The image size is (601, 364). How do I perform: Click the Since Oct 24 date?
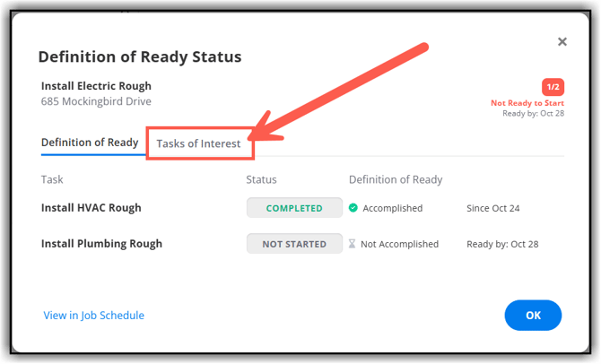(x=493, y=208)
